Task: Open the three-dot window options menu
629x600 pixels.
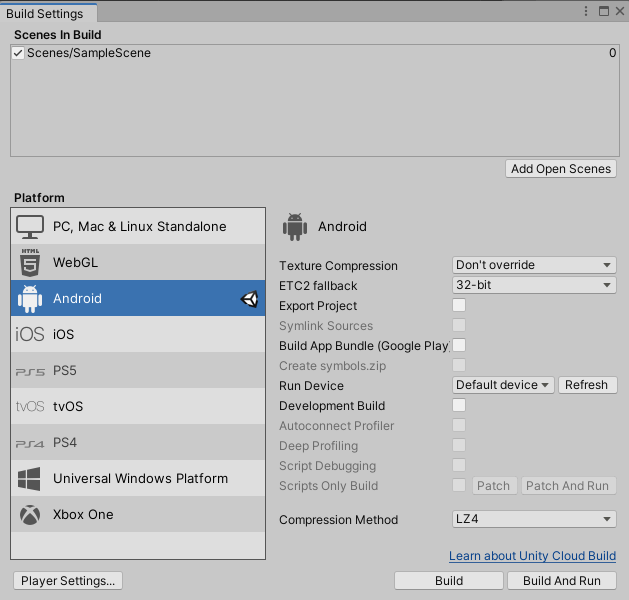Action: pyautogui.click(x=586, y=11)
